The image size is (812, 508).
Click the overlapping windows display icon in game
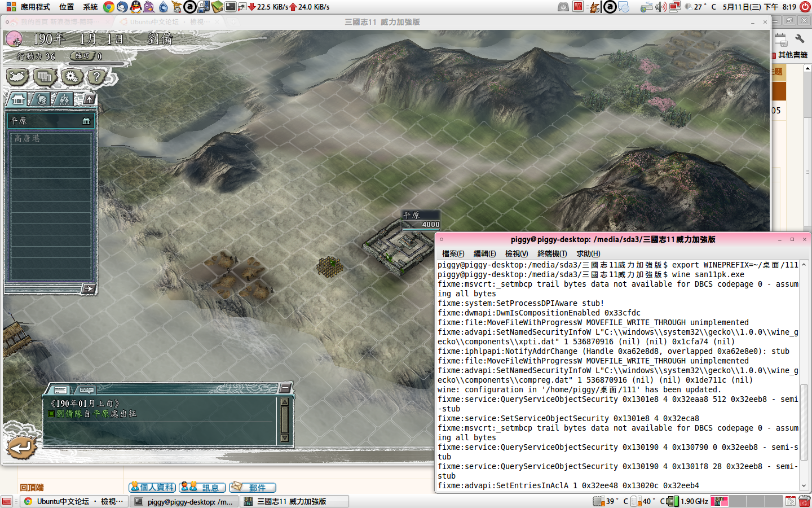pos(45,76)
